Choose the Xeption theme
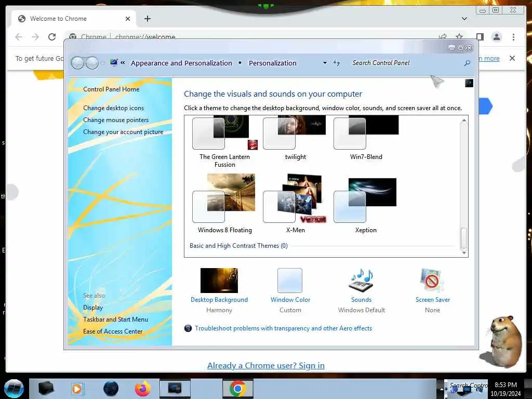This screenshot has width=532, height=399. click(x=365, y=206)
